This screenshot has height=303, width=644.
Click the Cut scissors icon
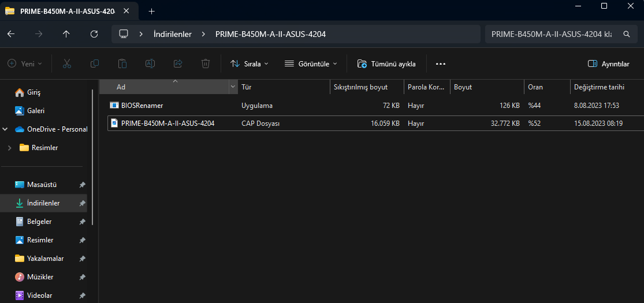(67, 63)
